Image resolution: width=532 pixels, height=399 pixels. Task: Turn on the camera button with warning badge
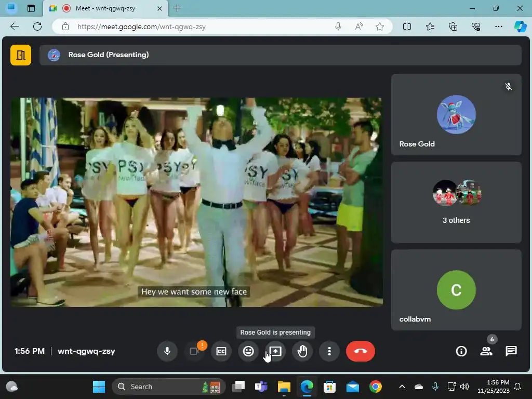194,351
